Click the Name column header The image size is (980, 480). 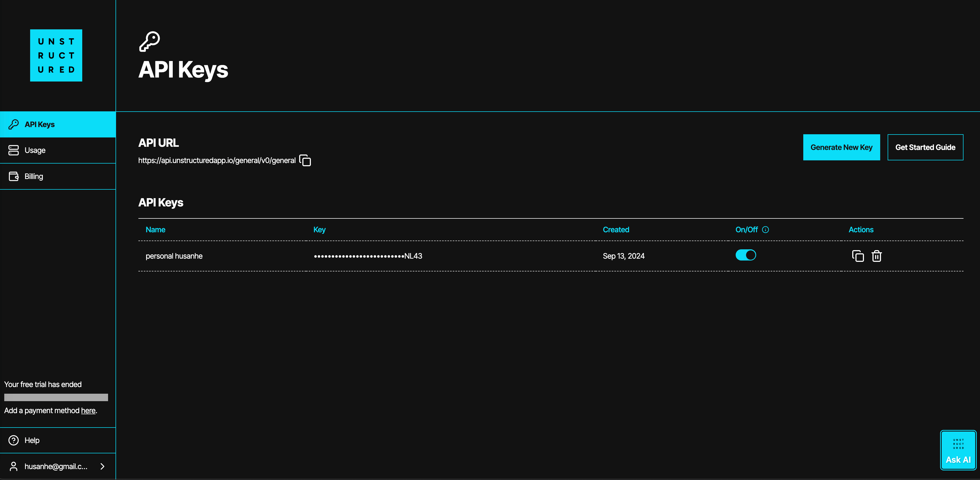(x=156, y=230)
